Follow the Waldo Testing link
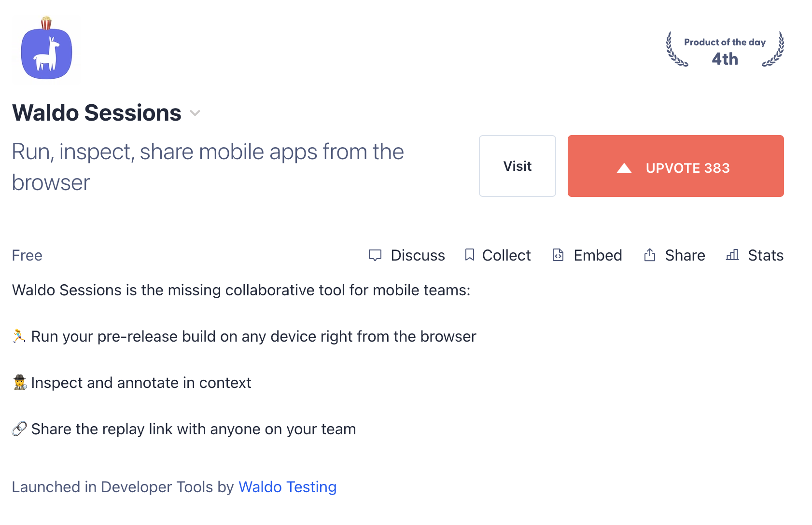The height and width of the screenshot is (525, 812). click(x=287, y=487)
